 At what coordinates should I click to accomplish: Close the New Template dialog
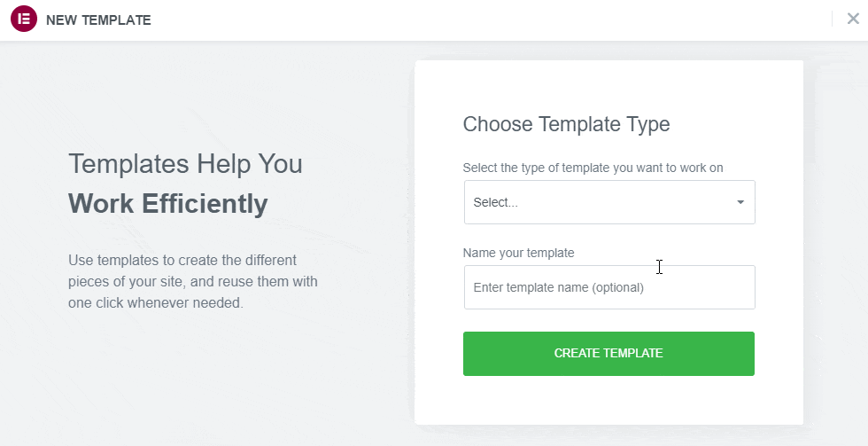click(x=853, y=19)
